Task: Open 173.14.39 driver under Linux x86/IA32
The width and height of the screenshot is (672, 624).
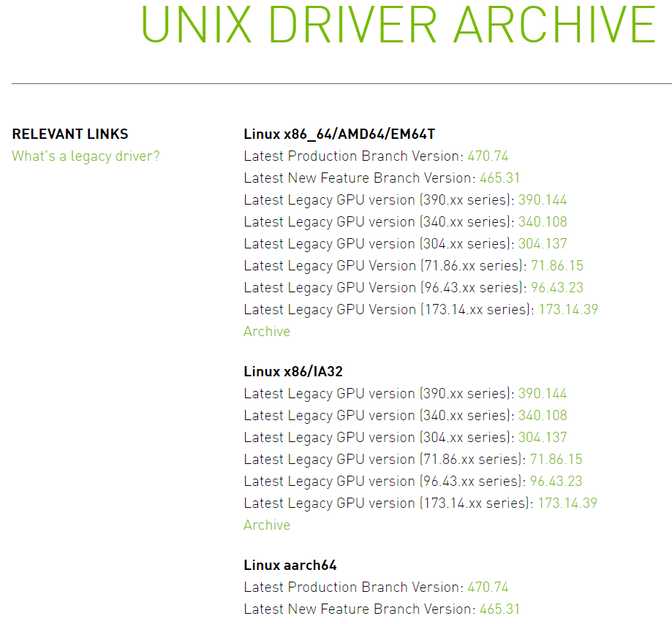Action: tap(567, 503)
